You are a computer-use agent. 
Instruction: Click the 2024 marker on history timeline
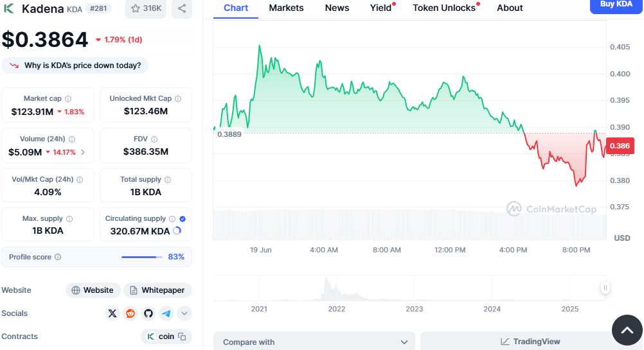click(x=492, y=309)
